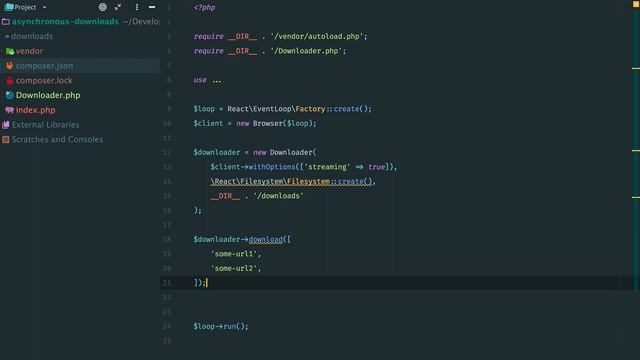Hide the Project panel with minimize icon

click(x=152, y=7)
